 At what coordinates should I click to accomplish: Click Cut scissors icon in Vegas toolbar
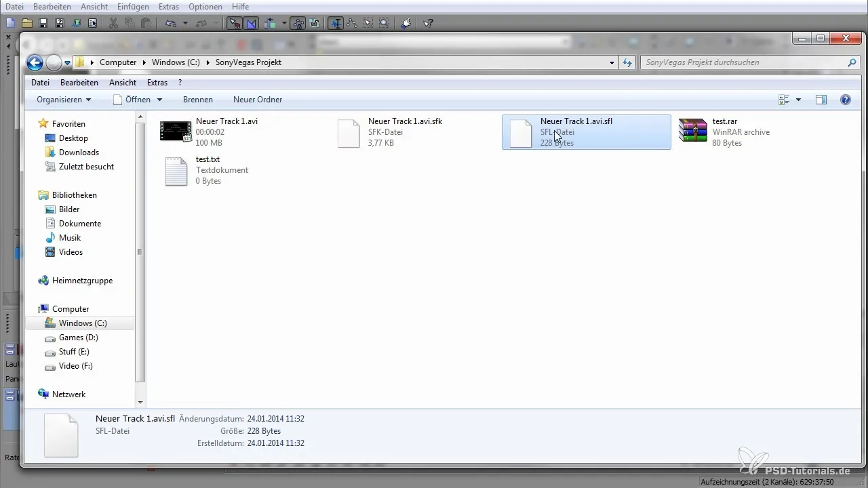[113, 23]
